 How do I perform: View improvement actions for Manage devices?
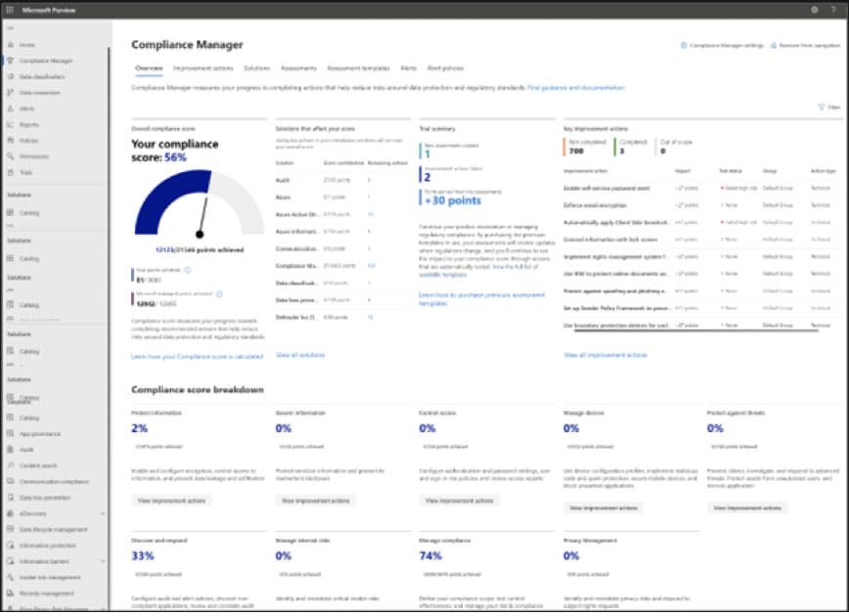click(603, 507)
